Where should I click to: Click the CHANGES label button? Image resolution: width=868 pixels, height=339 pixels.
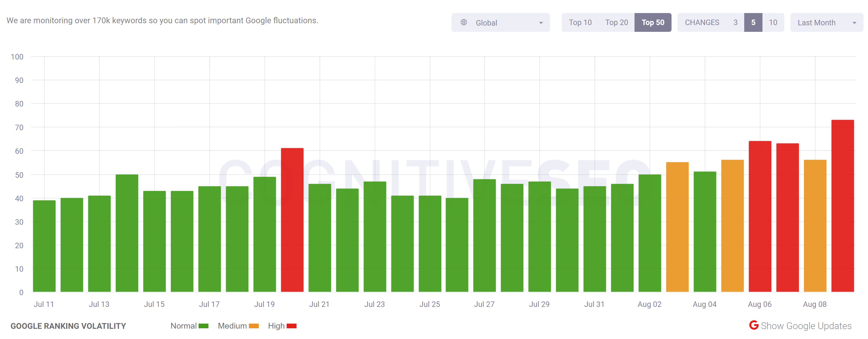[702, 22]
